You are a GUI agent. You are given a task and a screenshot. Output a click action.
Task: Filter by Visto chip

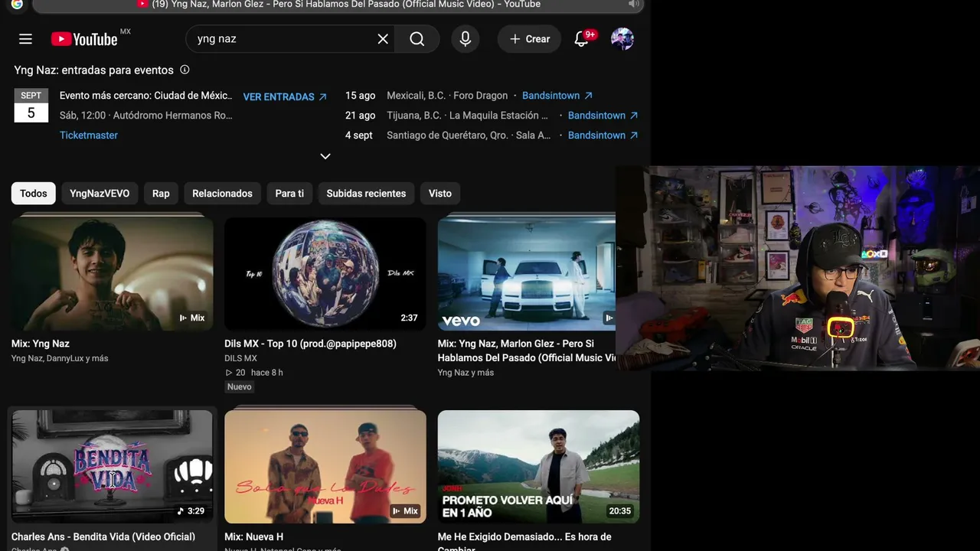pyautogui.click(x=440, y=194)
